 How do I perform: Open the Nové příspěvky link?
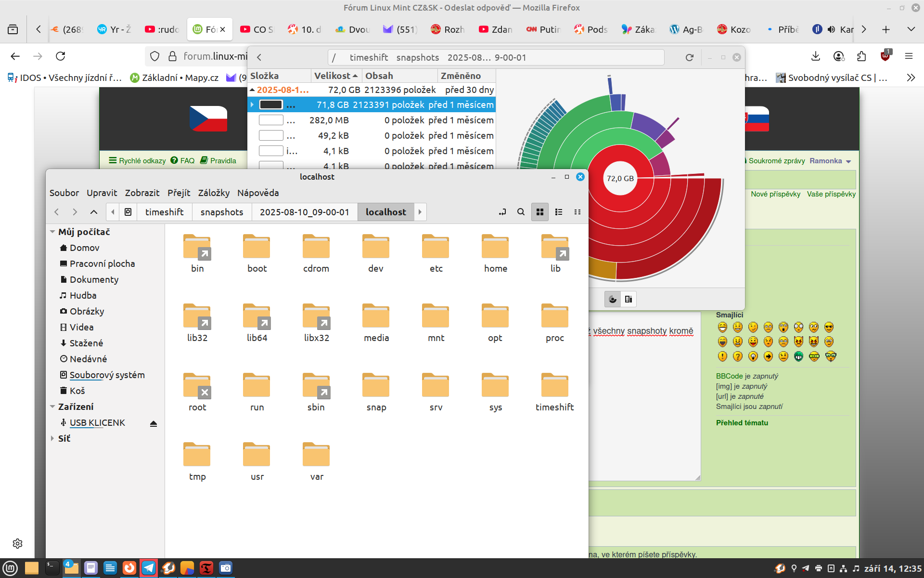click(x=775, y=194)
